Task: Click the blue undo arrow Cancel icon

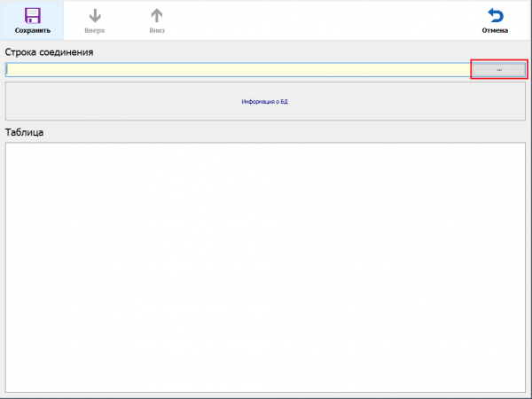Action: click(x=495, y=16)
